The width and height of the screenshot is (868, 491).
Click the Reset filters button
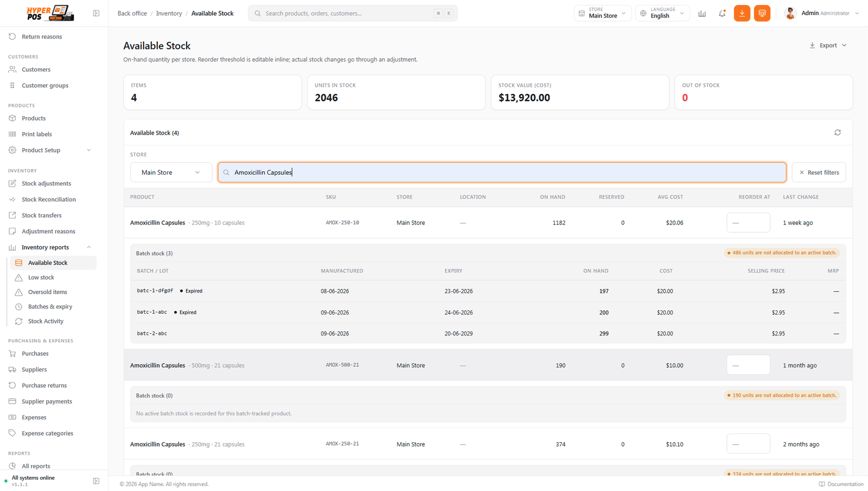819,173
